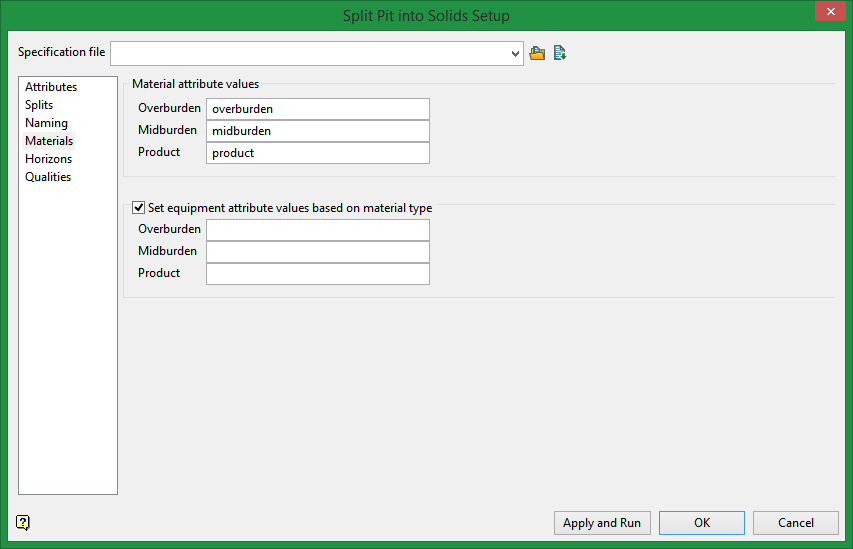Open the specification file browse folder icon
Viewport: 853px width, 549px height.
537,53
